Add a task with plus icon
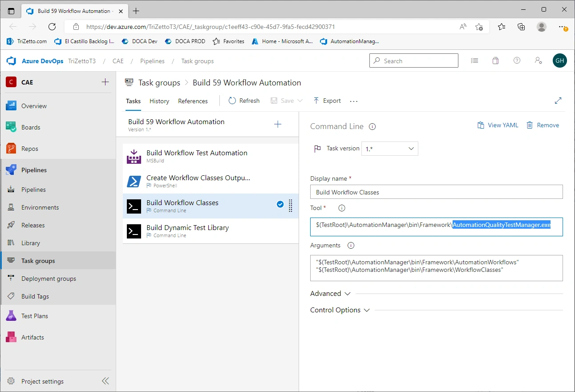575x392 pixels. pos(278,124)
